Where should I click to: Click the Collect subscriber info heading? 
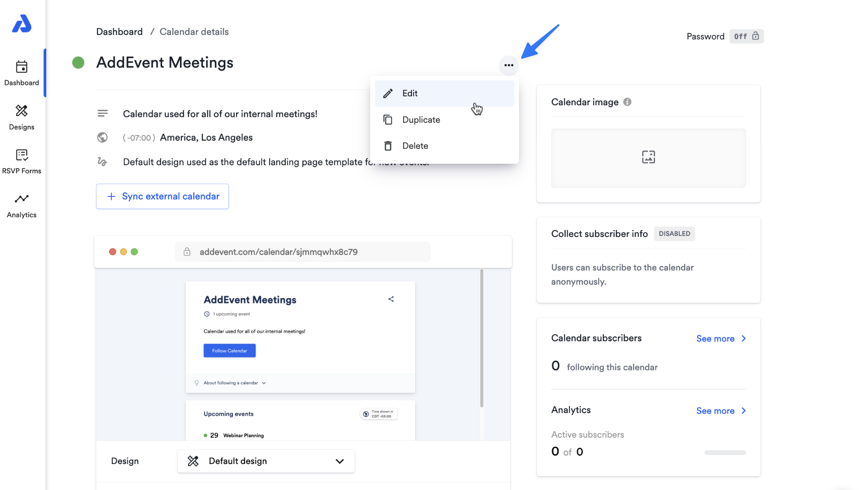coord(599,234)
